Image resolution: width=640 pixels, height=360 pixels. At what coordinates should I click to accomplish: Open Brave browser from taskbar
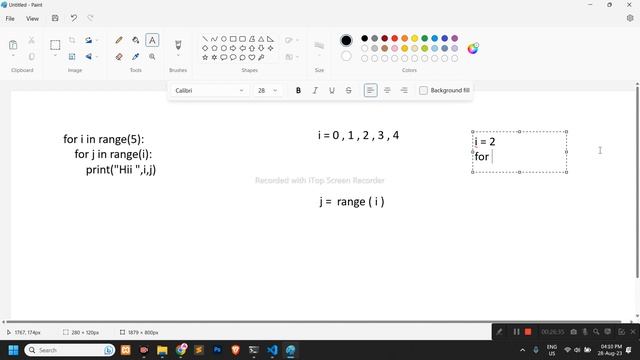click(236, 350)
